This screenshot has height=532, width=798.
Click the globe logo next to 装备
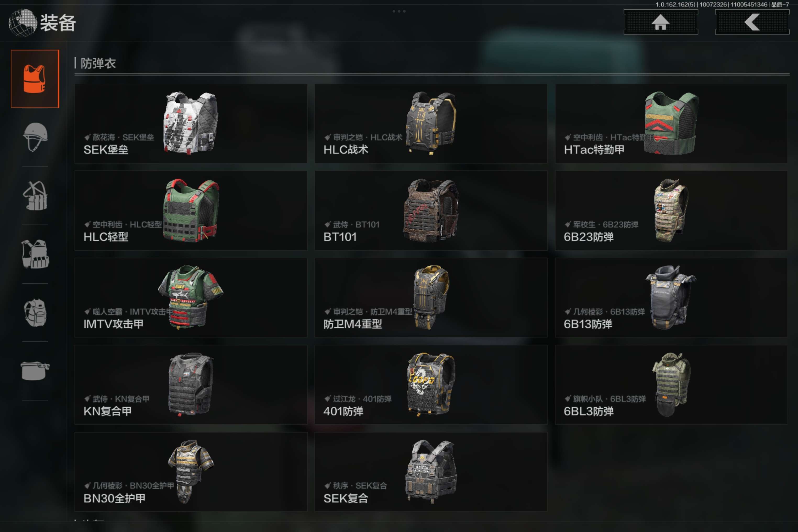(23, 23)
